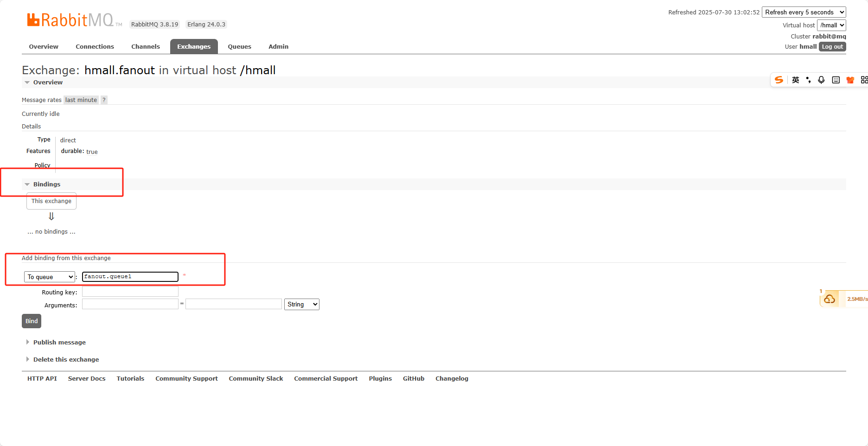Open the Commercial Support link

(326, 378)
